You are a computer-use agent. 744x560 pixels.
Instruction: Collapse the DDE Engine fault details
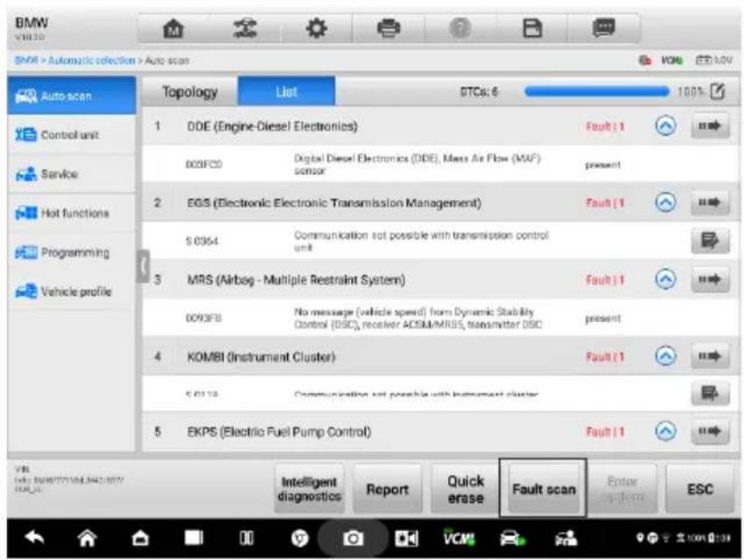665,126
